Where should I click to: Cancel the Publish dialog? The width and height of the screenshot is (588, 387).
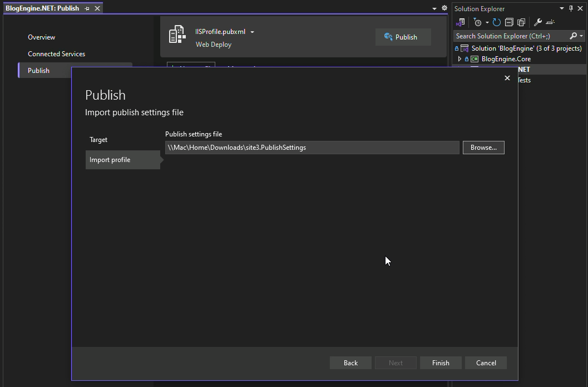tap(486, 363)
